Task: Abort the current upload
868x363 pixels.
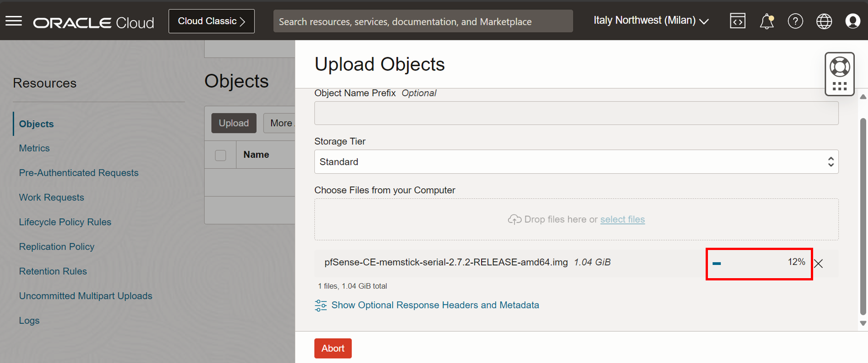Action: [x=333, y=348]
